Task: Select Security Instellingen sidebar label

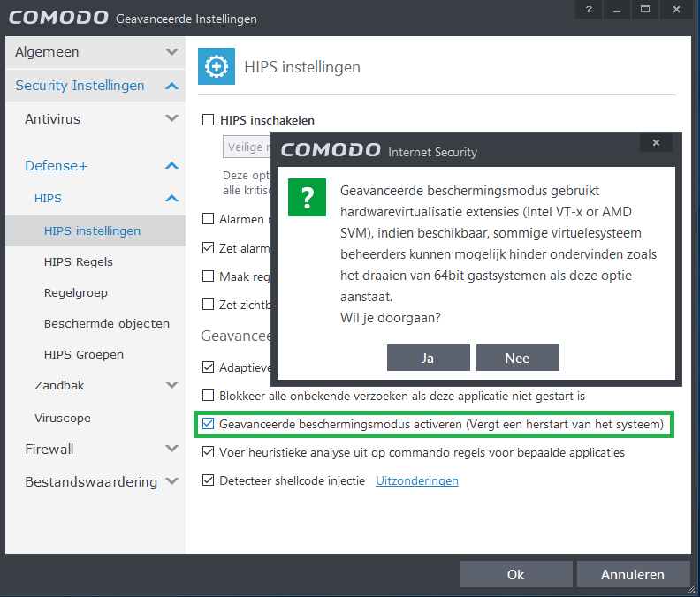Action: tap(80, 86)
